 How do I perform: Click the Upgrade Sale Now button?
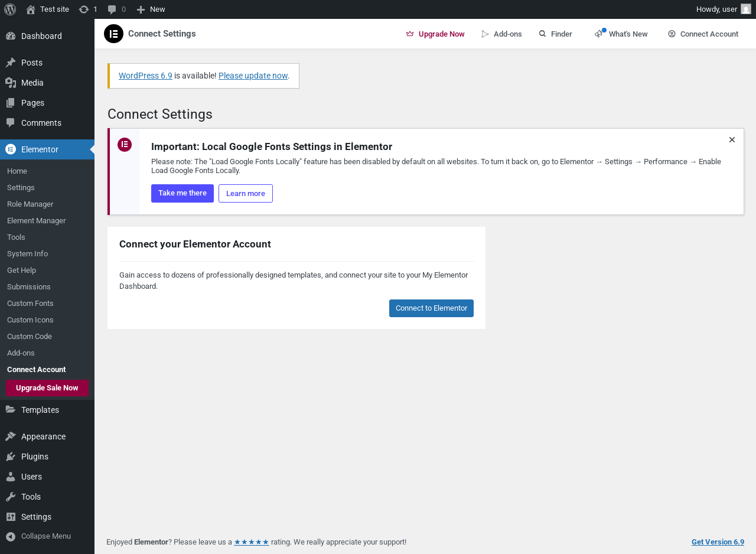coord(47,388)
